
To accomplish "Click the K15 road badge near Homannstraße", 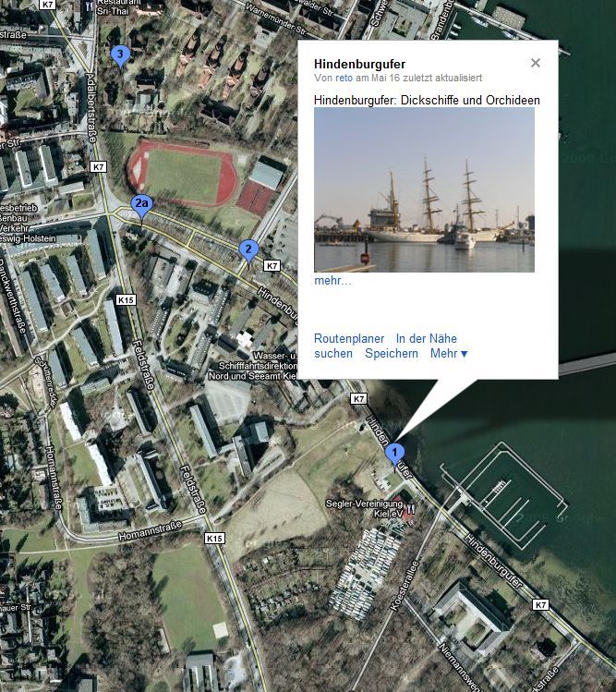I will point(214,539).
